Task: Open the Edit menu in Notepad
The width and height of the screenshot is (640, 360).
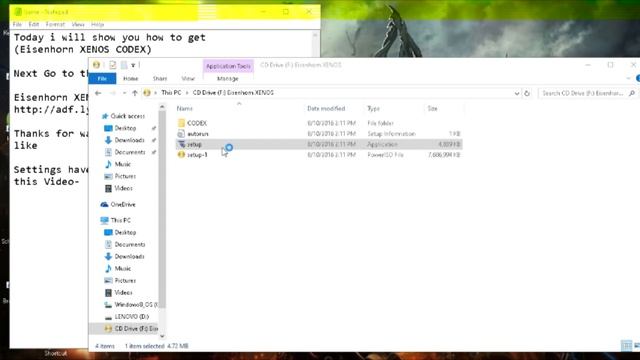Action: tap(34, 24)
